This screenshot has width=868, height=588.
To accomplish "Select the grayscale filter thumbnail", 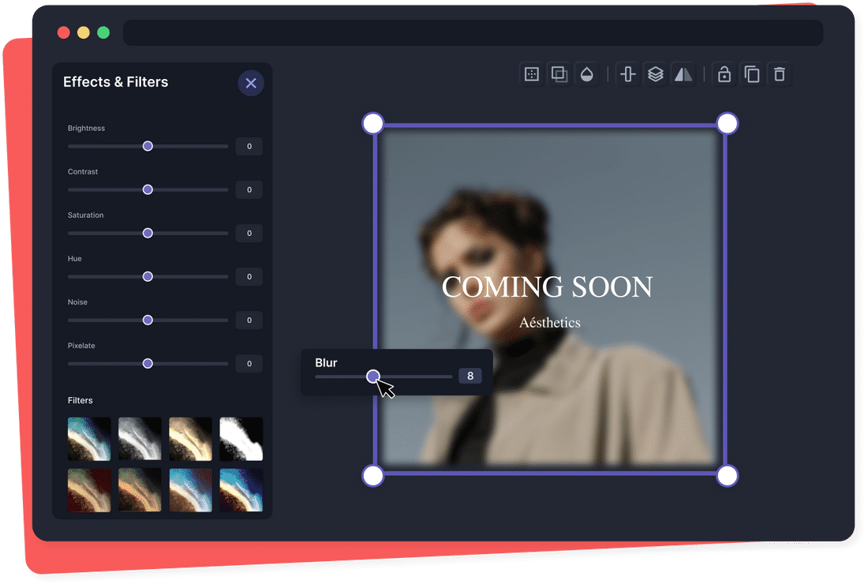I will tap(140, 439).
